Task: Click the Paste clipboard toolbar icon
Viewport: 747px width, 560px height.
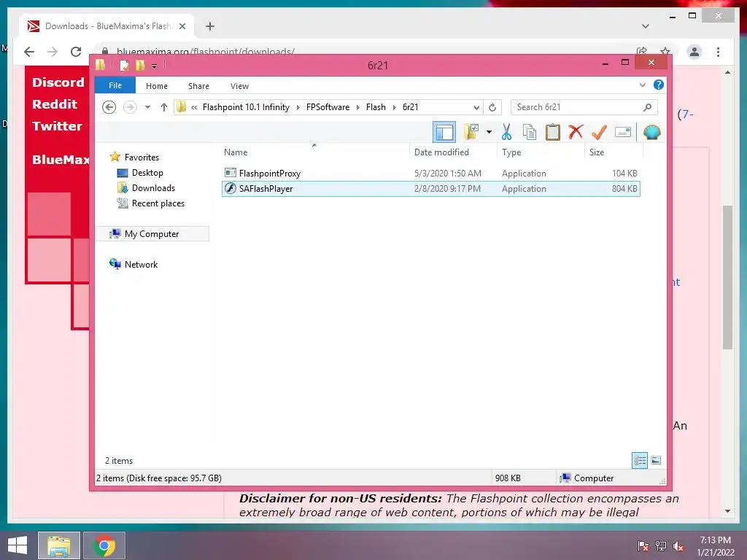Action: 553,132
